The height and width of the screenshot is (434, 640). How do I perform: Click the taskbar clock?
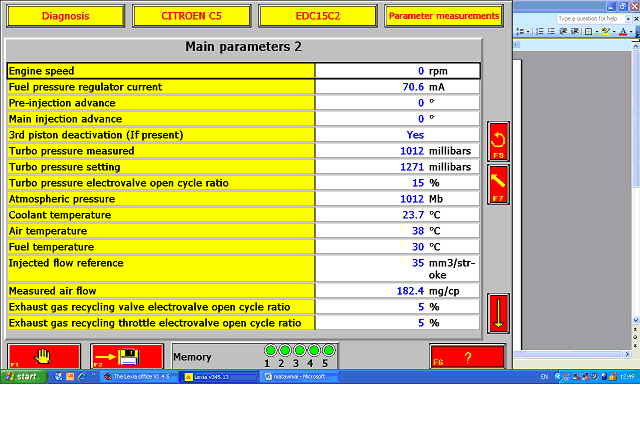627,377
